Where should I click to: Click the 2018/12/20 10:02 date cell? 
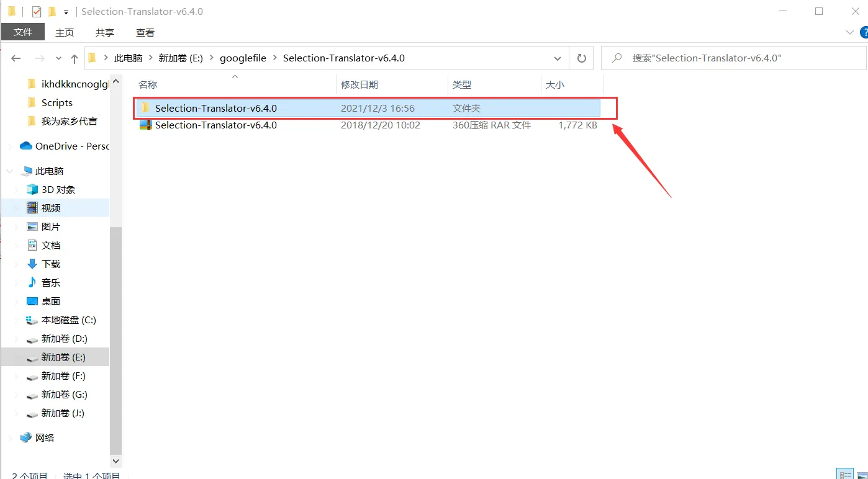[381, 125]
